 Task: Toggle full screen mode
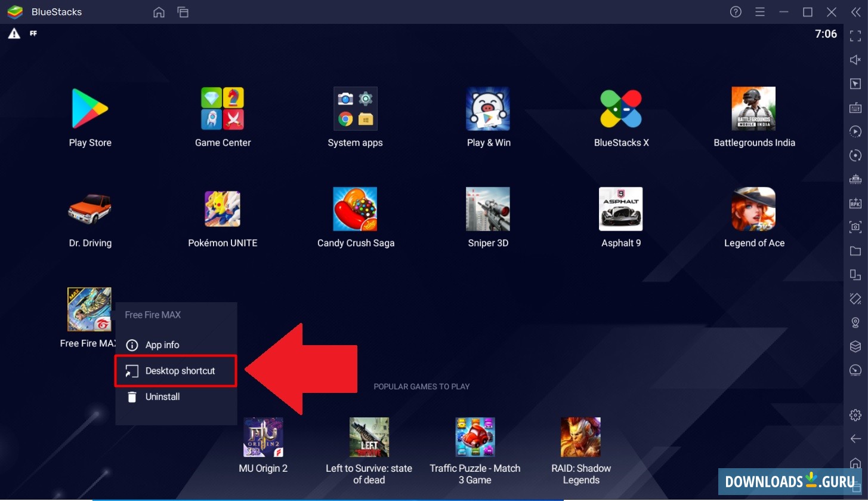[x=855, y=36]
